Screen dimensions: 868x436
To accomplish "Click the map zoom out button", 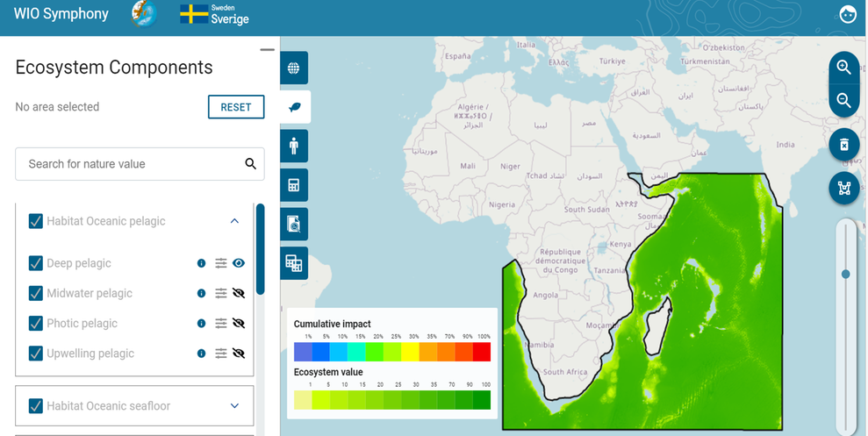I will [843, 101].
